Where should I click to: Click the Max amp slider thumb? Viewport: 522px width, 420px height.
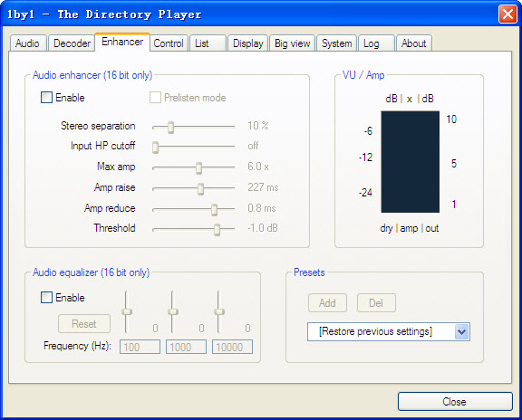pos(198,168)
